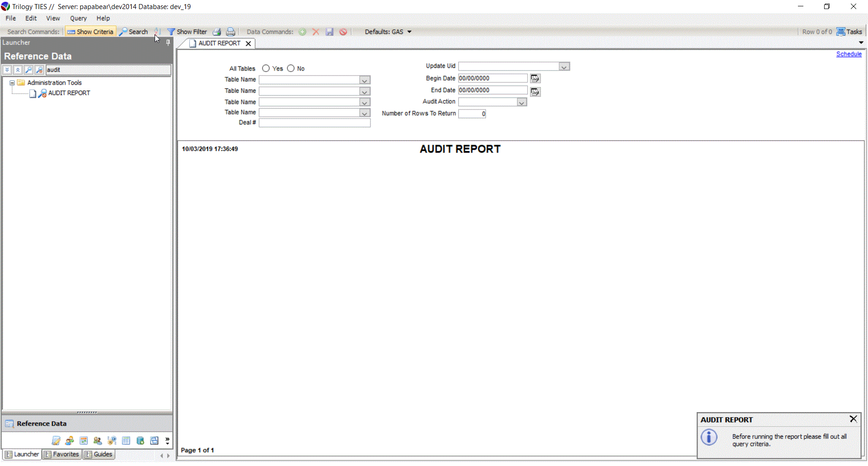Click the green add record icon
868x466 pixels.
[302, 32]
